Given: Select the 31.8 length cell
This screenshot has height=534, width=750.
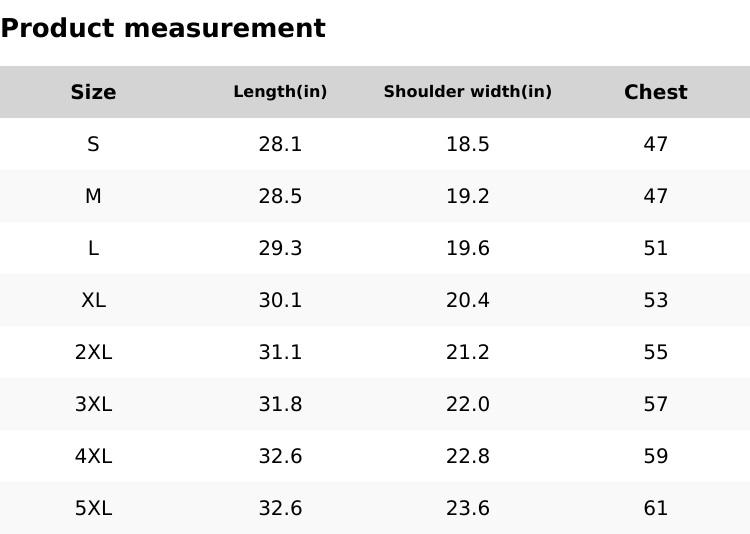Looking at the screenshot, I should tap(280, 404).
